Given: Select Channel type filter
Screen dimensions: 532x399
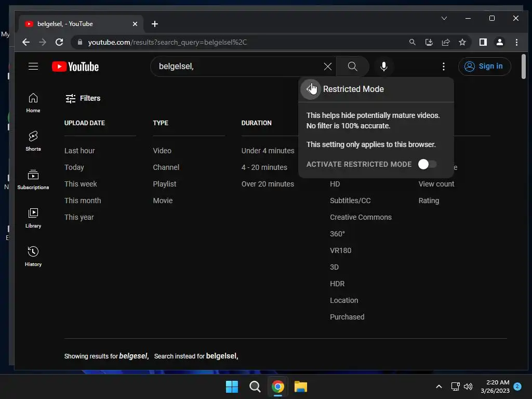Looking at the screenshot, I should 166,167.
